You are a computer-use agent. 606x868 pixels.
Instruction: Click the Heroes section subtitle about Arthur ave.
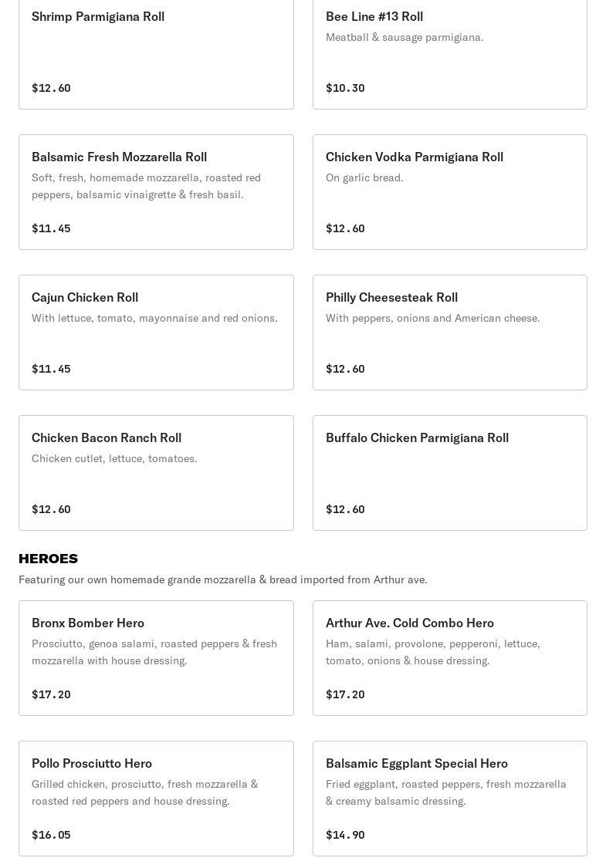222,579
